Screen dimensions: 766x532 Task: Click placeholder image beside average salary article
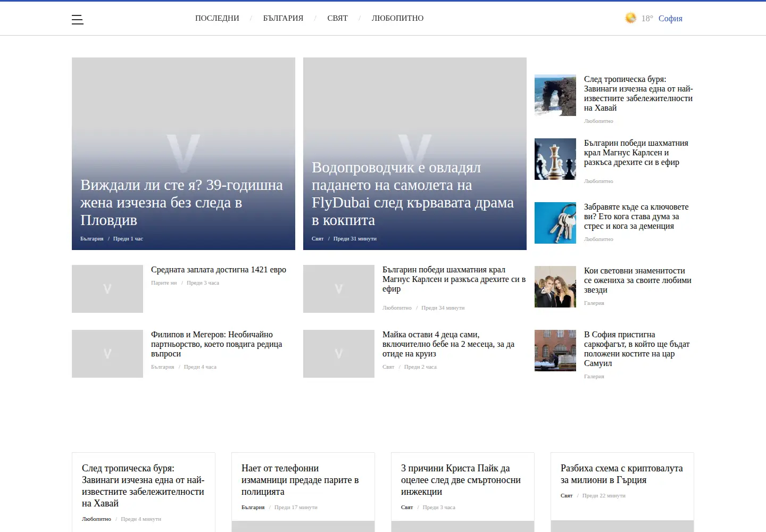click(x=107, y=289)
